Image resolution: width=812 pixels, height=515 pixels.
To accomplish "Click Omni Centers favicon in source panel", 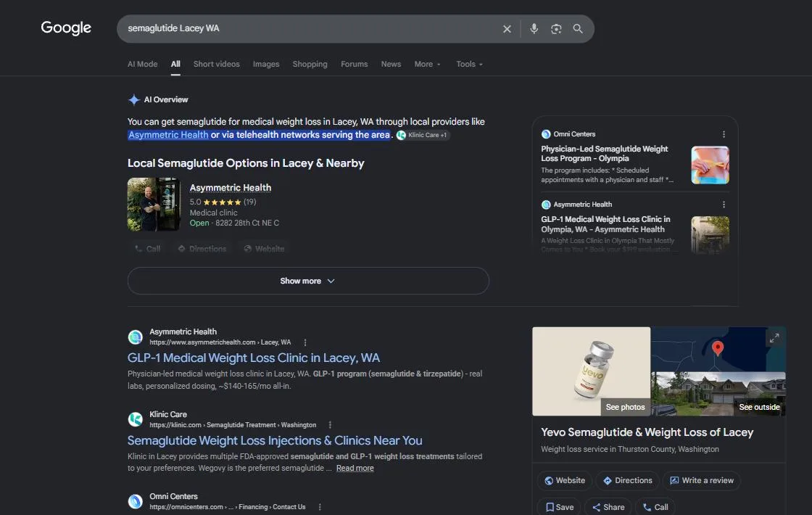I will click(x=546, y=134).
